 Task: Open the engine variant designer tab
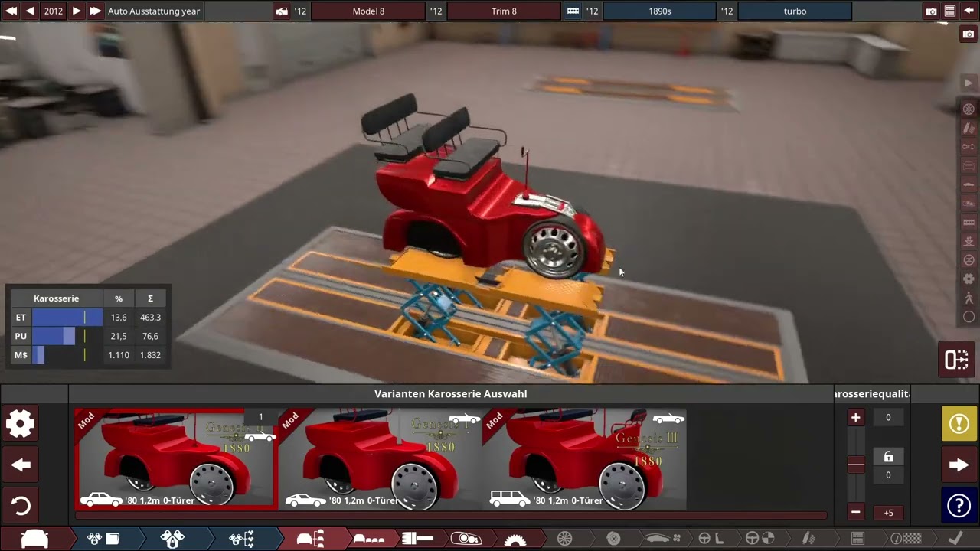172,539
